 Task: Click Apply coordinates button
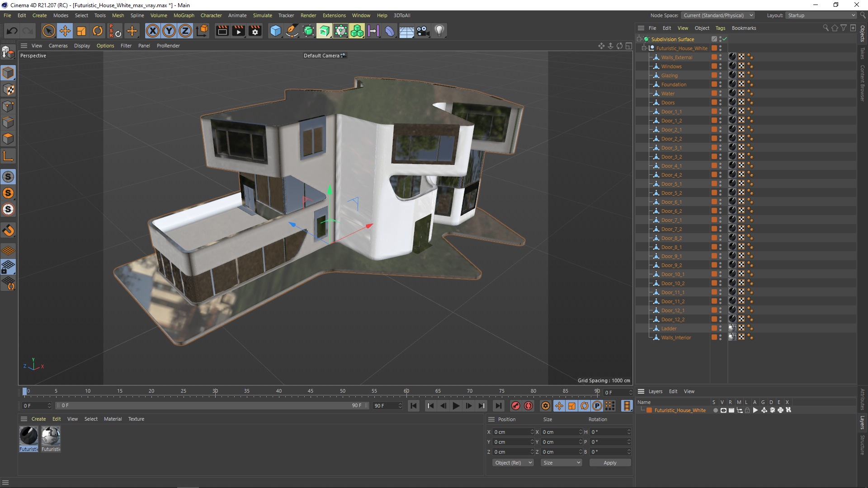pyautogui.click(x=610, y=463)
